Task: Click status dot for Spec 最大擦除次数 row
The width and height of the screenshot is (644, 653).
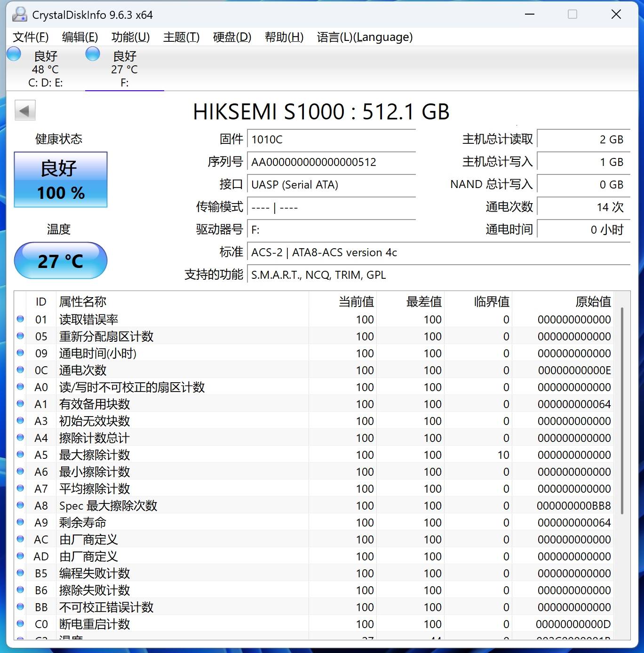Action: pyautogui.click(x=20, y=505)
